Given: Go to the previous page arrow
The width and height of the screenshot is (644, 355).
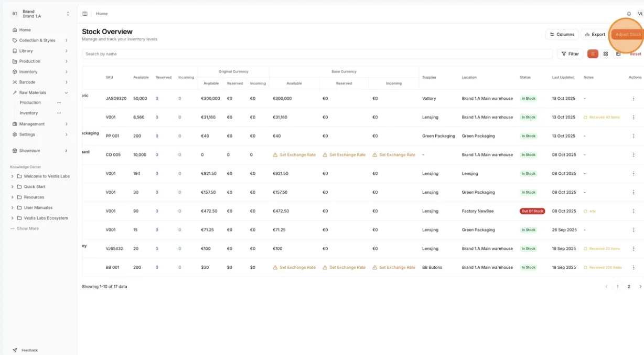Looking at the screenshot, I should tap(606, 287).
